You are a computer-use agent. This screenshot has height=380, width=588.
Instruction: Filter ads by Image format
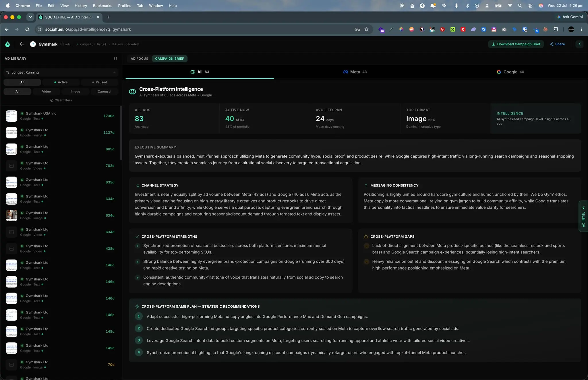pos(76,92)
